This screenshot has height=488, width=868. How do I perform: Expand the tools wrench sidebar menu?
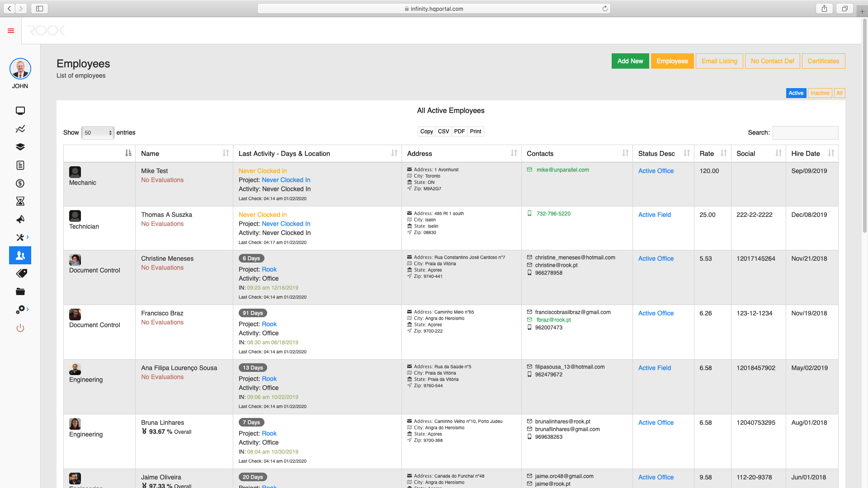(x=20, y=237)
